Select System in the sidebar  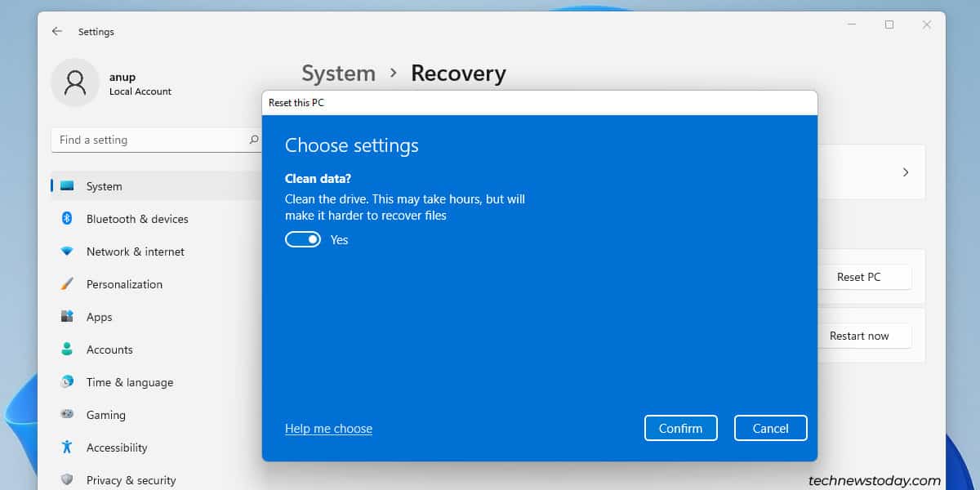coord(104,186)
